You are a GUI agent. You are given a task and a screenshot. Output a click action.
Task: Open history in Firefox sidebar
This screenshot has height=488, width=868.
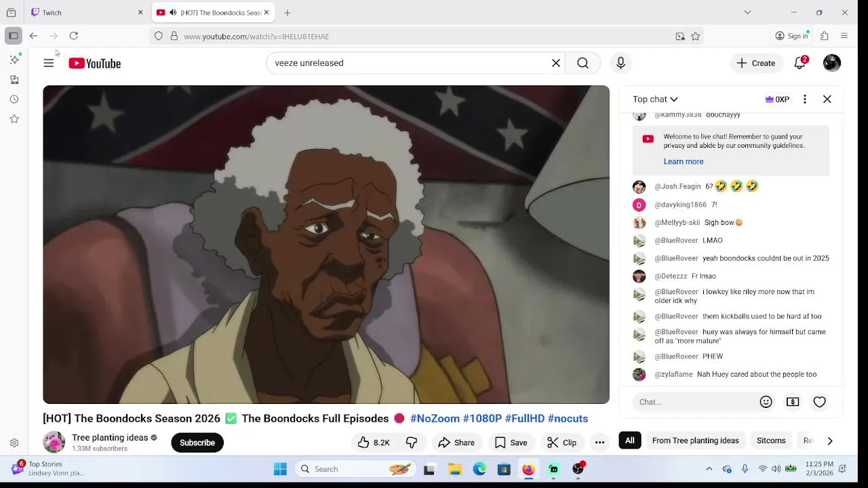[x=14, y=99]
